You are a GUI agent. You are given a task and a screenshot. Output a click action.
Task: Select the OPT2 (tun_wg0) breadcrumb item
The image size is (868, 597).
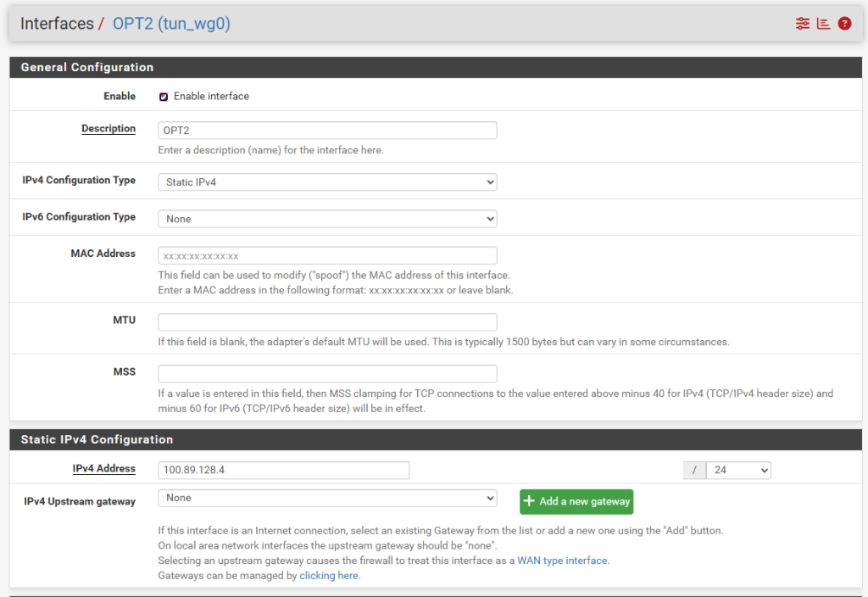(171, 24)
